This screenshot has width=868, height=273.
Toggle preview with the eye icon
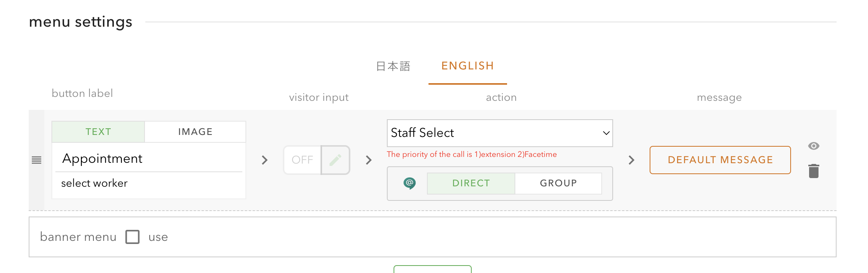coord(814,146)
